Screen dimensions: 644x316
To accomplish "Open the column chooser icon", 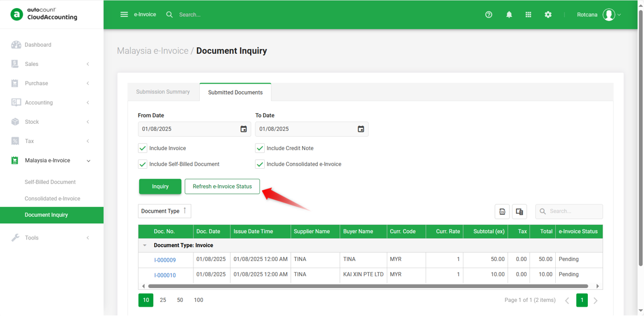I will (x=519, y=212).
